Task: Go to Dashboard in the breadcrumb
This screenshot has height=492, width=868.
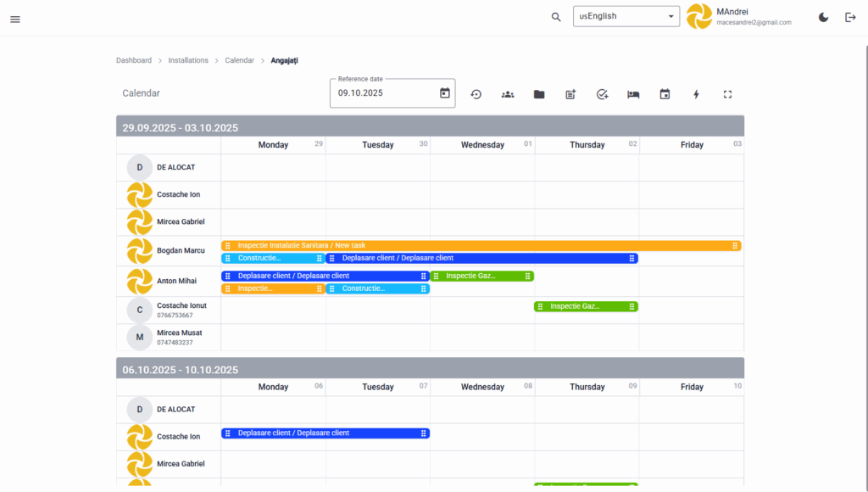Action: (134, 60)
